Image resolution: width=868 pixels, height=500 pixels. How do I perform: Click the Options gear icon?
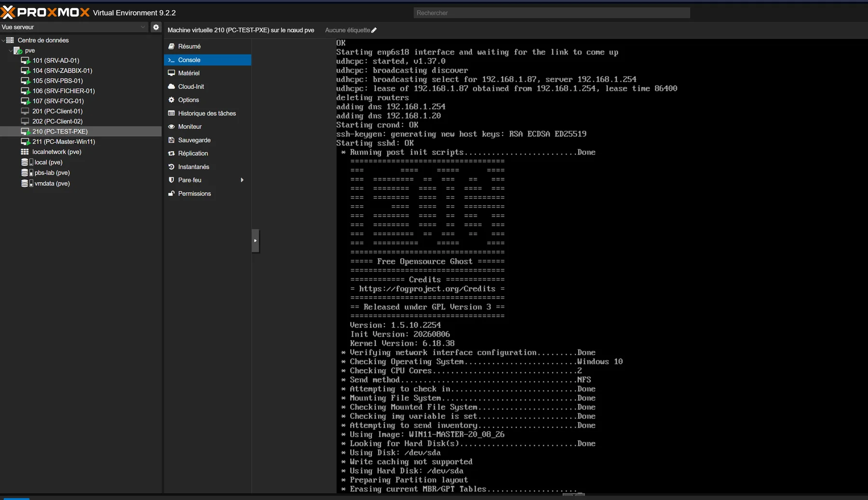[171, 100]
